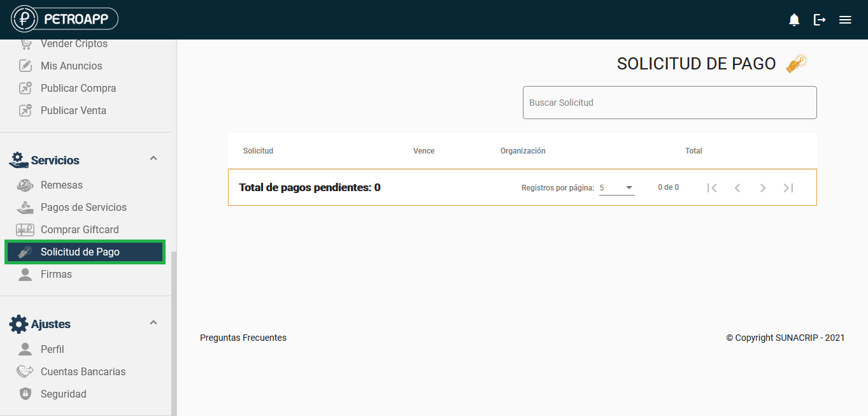Open Firmas menu item
The width and height of the screenshot is (868, 416).
[x=56, y=274]
